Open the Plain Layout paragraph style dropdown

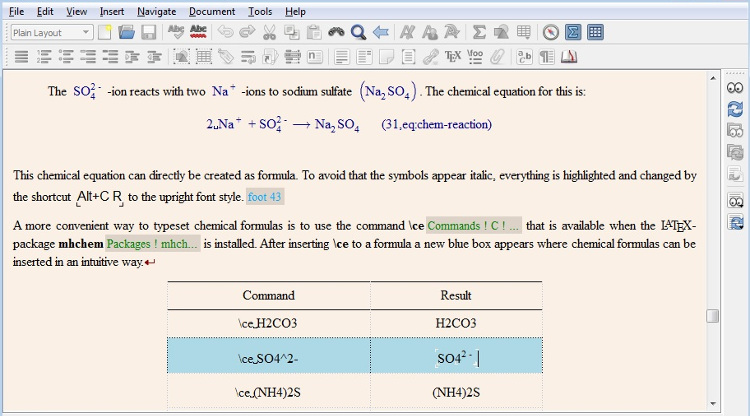pyautogui.click(x=52, y=33)
